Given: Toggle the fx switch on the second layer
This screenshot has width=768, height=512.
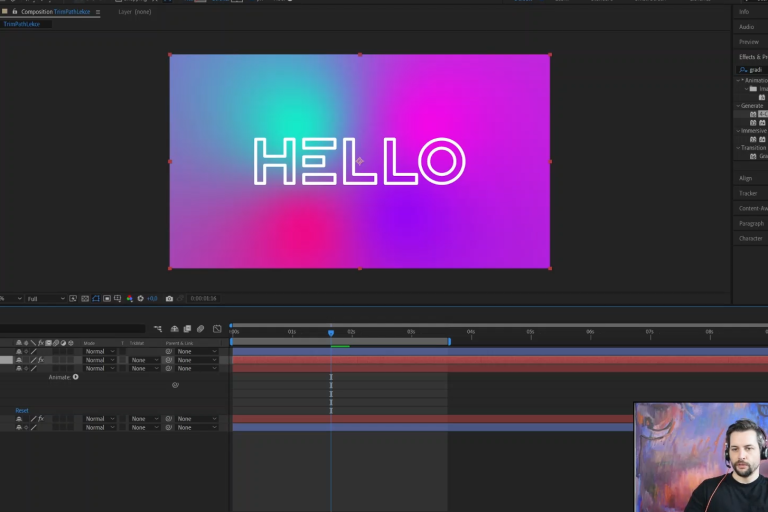Looking at the screenshot, I should pyautogui.click(x=41, y=360).
